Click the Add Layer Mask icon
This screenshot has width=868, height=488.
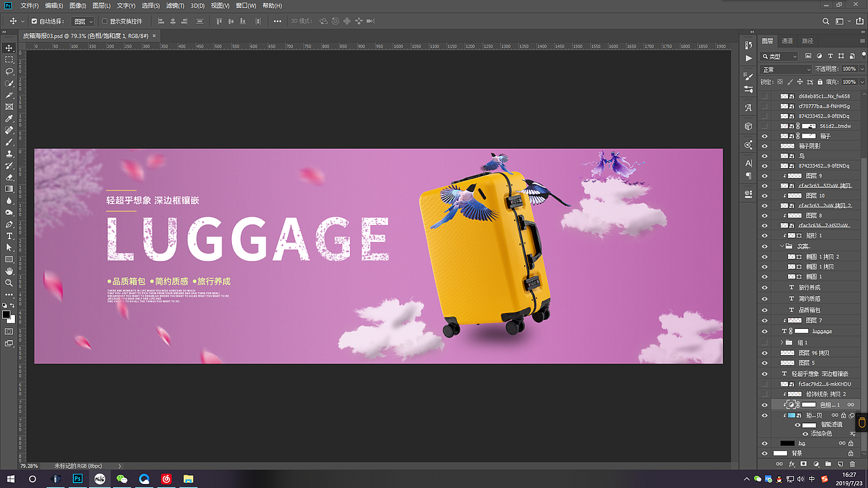(804, 464)
